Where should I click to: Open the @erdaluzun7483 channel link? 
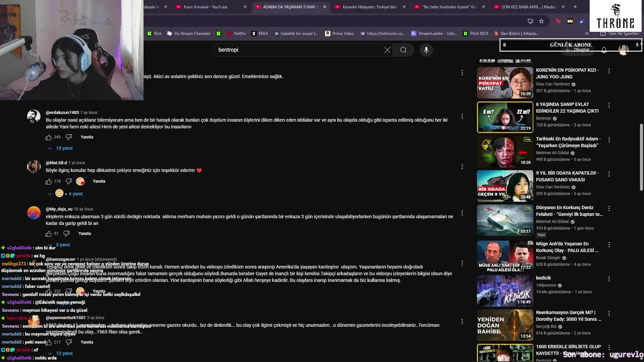coord(62,113)
